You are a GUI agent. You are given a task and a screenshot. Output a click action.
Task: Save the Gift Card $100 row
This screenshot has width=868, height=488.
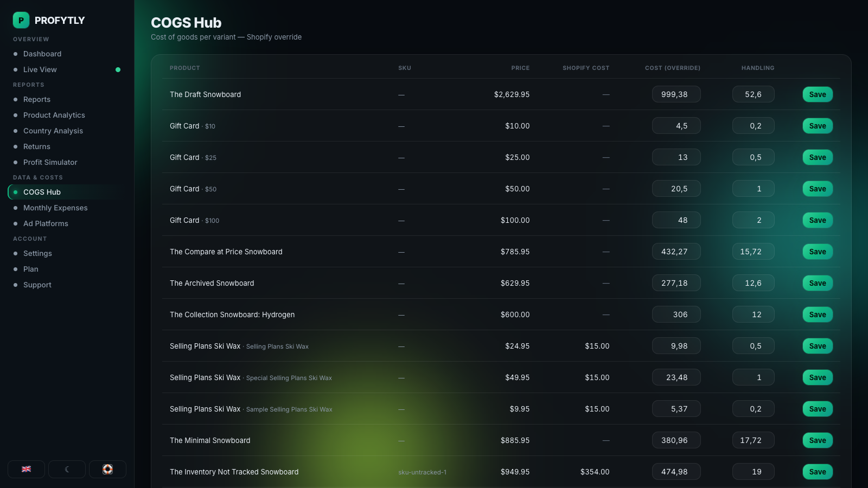pos(818,220)
